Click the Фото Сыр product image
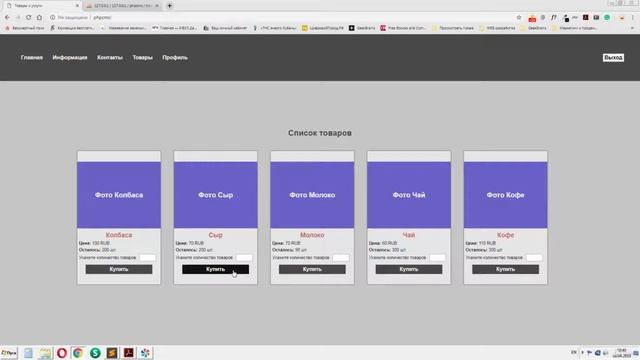The height and width of the screenshot is (360, 640). pos(216,195)
